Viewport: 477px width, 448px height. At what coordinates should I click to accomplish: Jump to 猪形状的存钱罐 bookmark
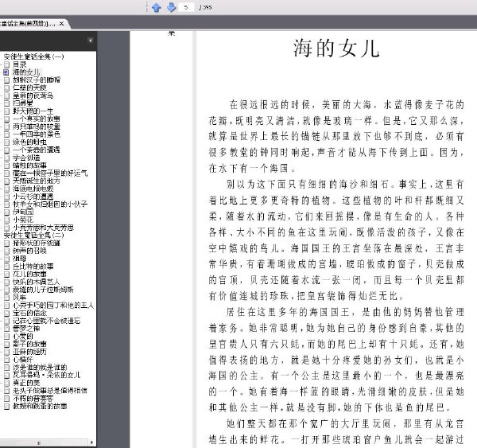37,243
